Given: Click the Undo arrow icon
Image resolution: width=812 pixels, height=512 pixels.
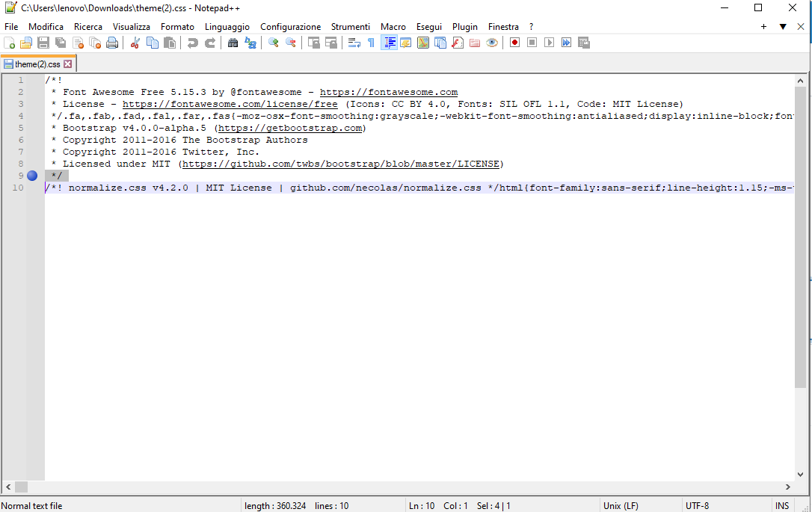Looking at the screenshot, I should (193, 43).
